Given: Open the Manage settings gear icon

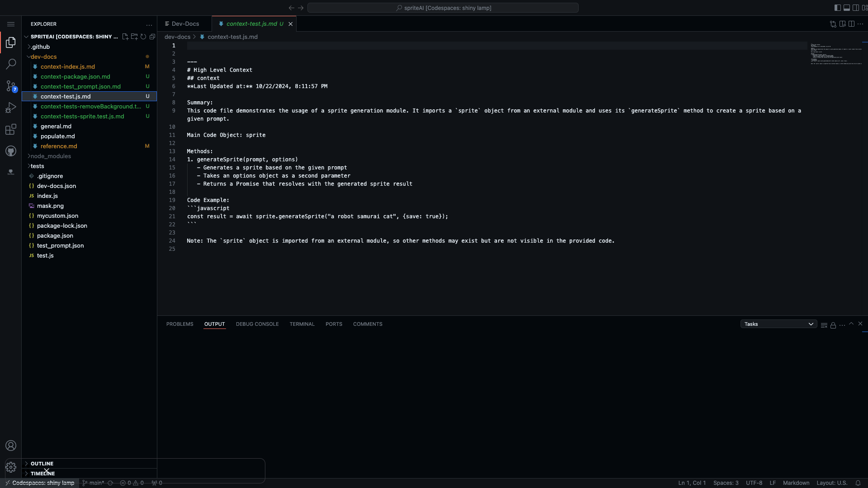Looking at the screenshot, I should [x=11, y=467].
